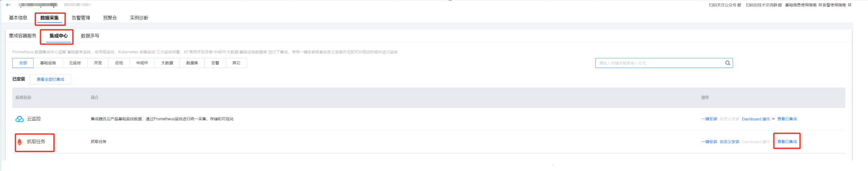The image size is (868, 171).
Task: Click 查看全部已集成 button
Action: 50,80
